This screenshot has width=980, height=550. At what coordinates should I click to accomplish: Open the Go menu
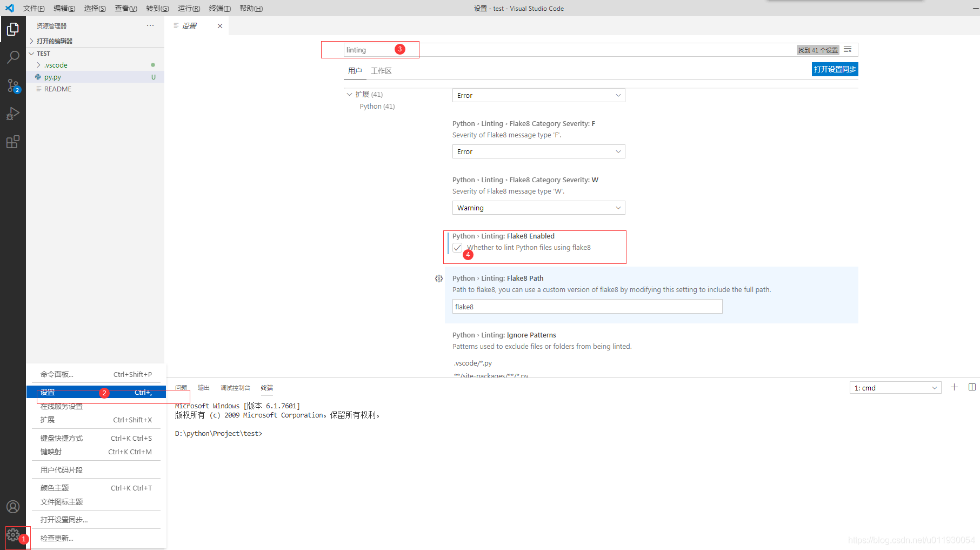point(157,8)
